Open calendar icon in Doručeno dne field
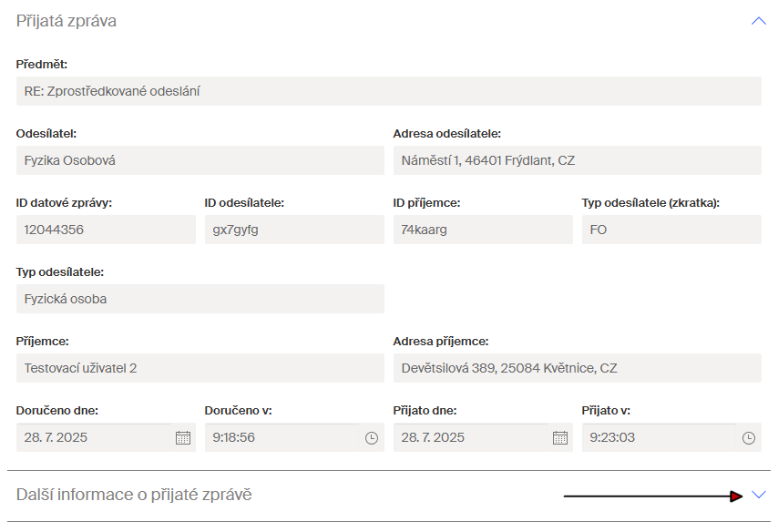The height and width of the screenshot is (532, 778). tap(183, 438)
